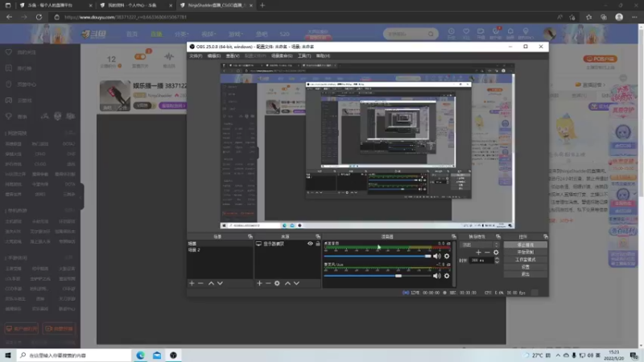Move source up in OBS Sources panel
644x362 pixels.
coord(287,283)
